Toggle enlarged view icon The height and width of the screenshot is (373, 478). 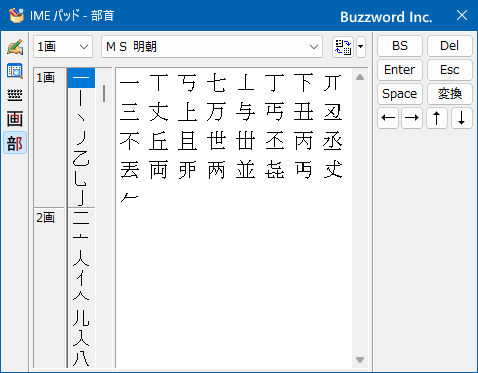pyautogui.click(x=343, y=47)
